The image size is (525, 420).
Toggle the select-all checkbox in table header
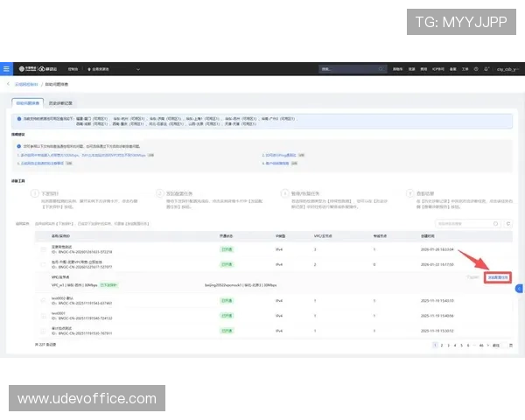40,236
